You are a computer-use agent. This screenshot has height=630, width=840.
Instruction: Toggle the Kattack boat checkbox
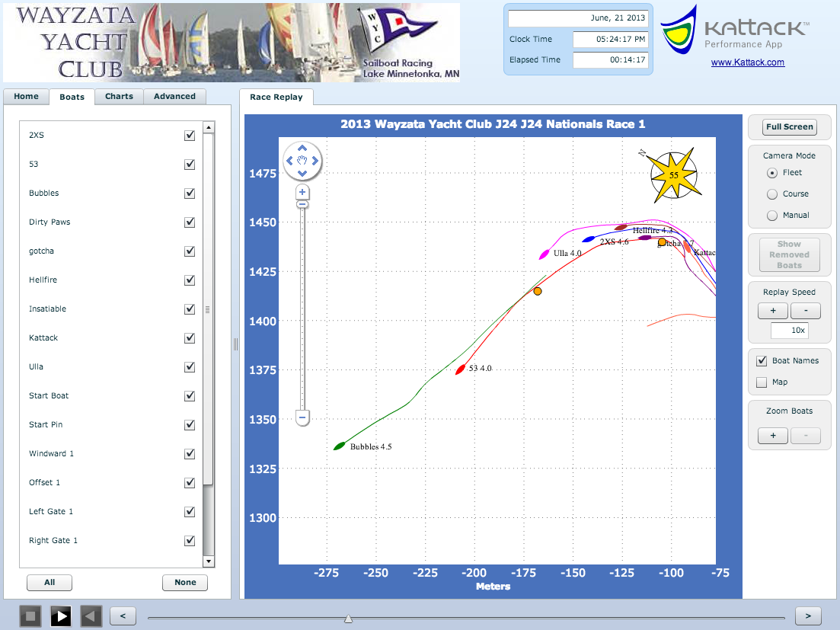pos(190,338)
